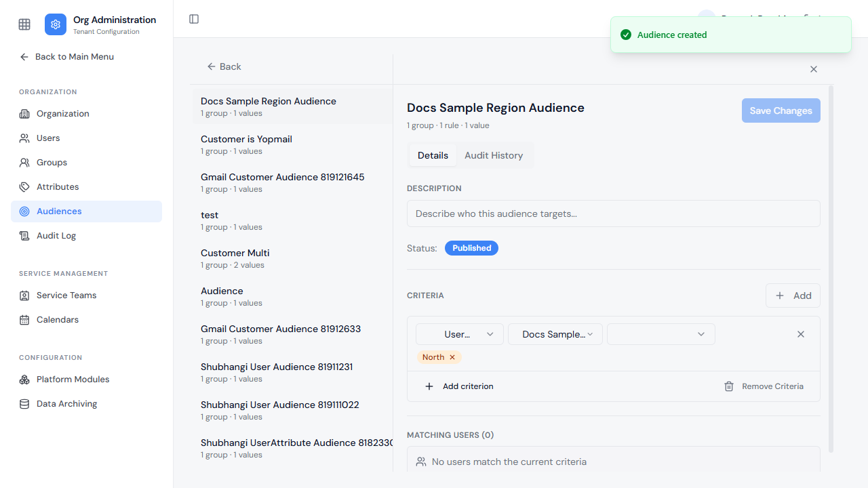Select Docs Sample Region Audience list row
Viewport: 868px width, 488px height.
coord(293,107)
